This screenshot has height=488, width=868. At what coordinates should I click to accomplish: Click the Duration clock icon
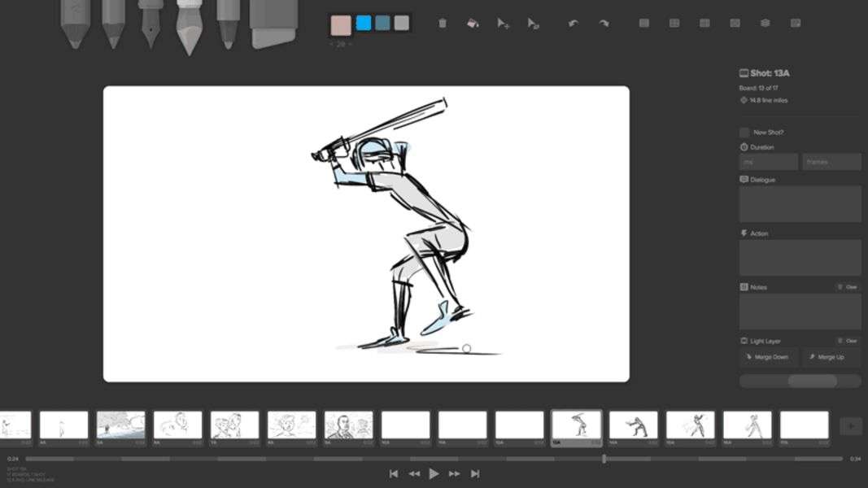point(744,147)
